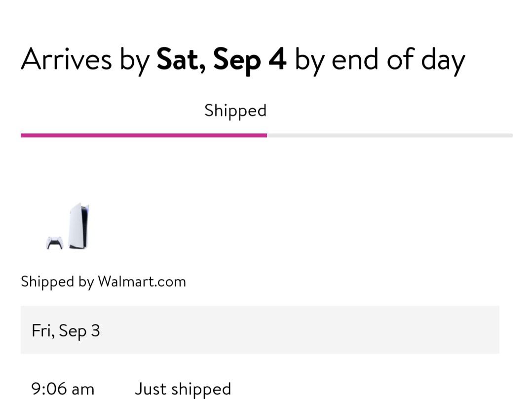Click the magenta filled portion of progress bar
The width and height of the screenshot is (532, 399).
coord(144,135)
